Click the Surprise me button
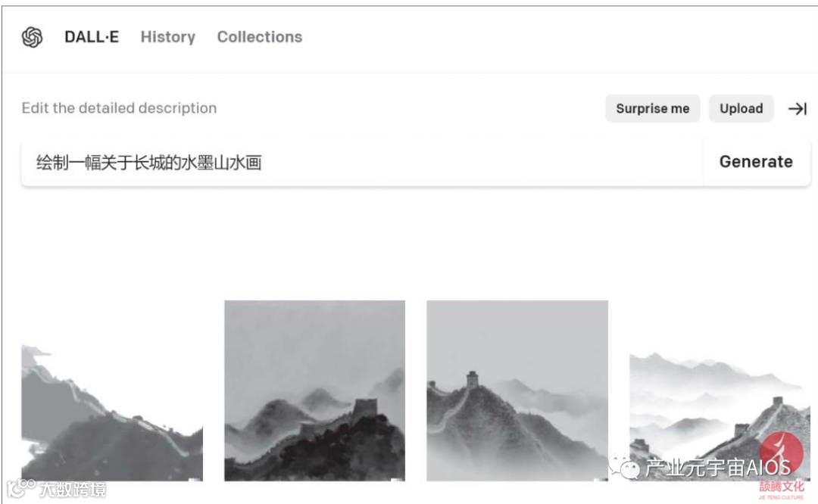Screen dimensions: 818x504 click(652, 108)
